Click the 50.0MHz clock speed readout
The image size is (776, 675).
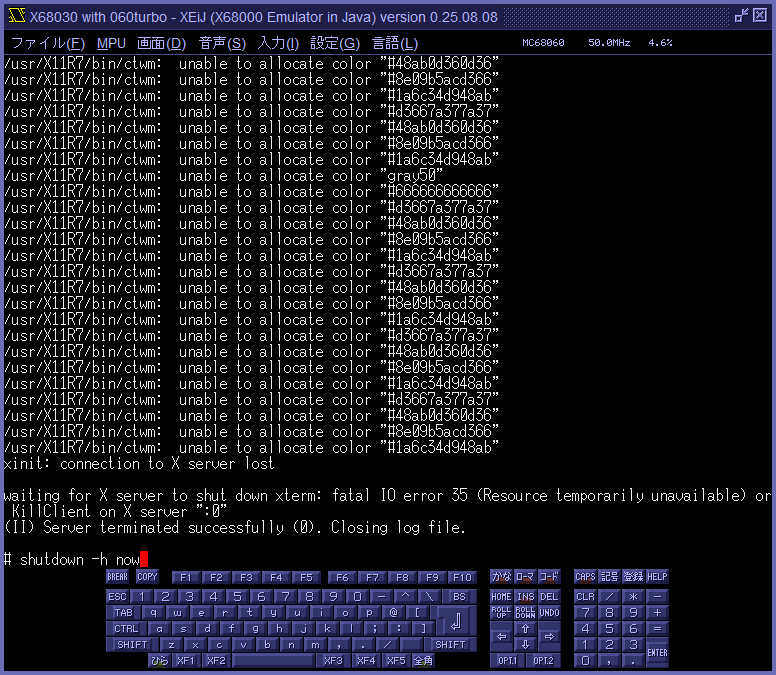[609, 43]
